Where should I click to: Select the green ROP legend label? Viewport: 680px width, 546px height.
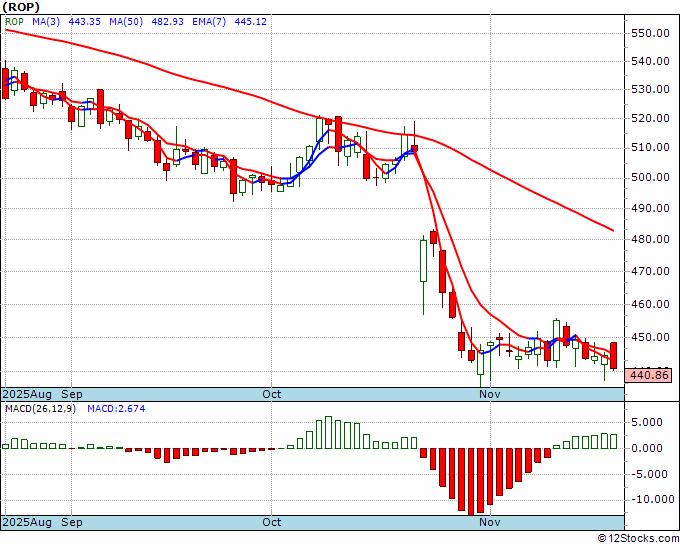(14, 21)
